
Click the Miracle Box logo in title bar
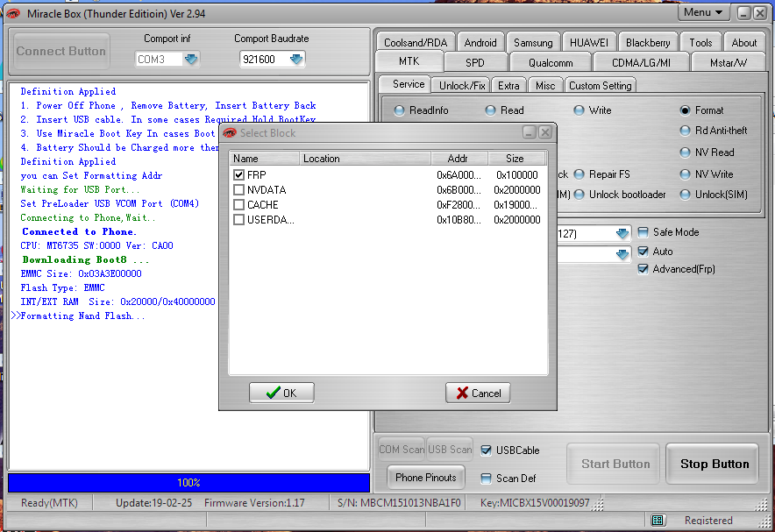[13, 13]
